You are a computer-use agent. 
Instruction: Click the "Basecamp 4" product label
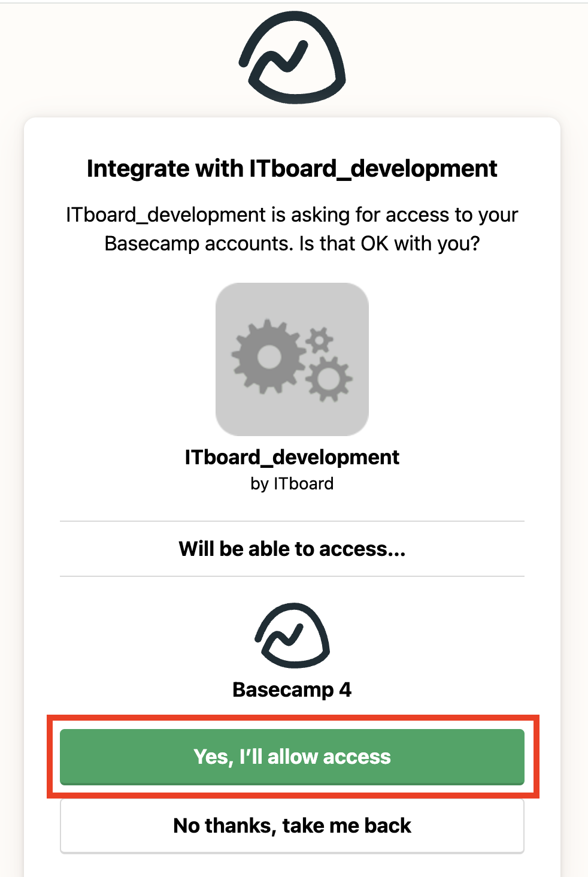point(292,689)
